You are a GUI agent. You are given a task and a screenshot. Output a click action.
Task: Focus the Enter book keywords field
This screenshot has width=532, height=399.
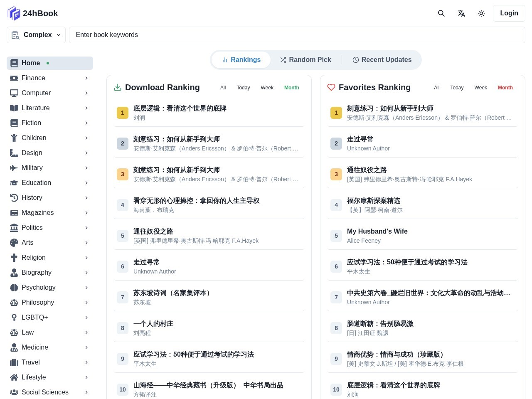[x=297, y=35]
